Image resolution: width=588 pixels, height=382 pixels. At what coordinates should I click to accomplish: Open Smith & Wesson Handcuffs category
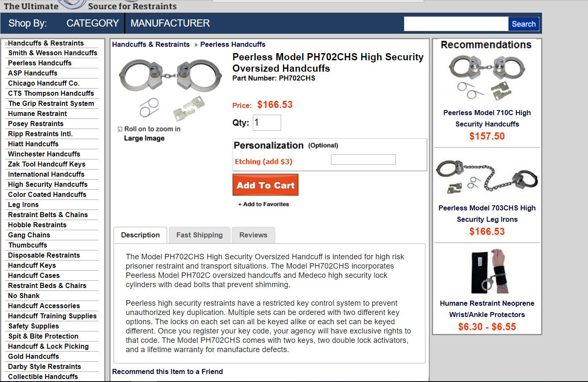click(53, 53)
